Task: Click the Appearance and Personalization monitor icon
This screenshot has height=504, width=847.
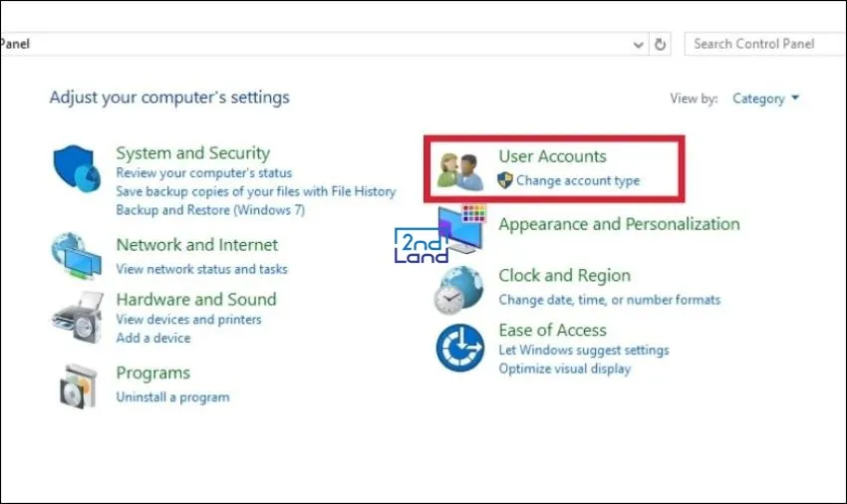Action: 461,229
